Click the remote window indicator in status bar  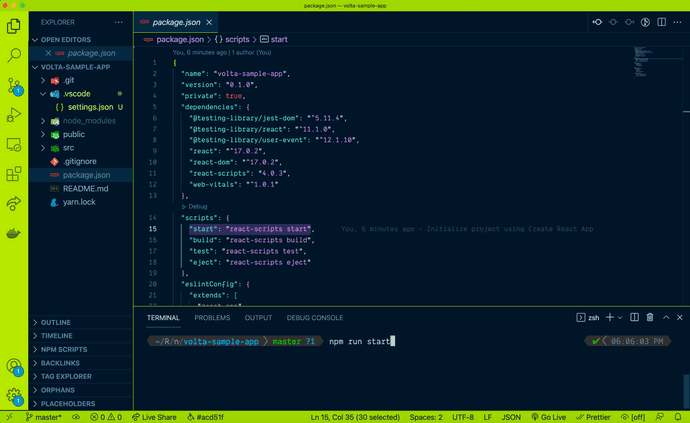pos(10,417)
